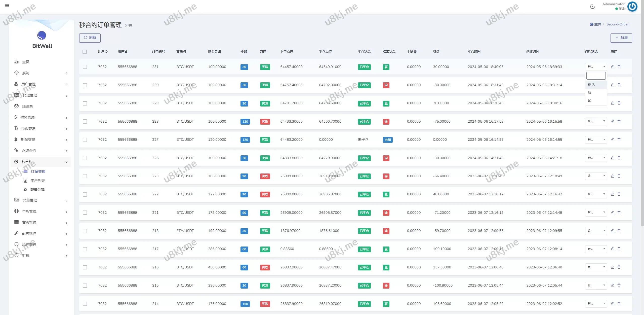Click the Administrator power avatar icon
644x315 pixels.
click(x=632, y=7)
